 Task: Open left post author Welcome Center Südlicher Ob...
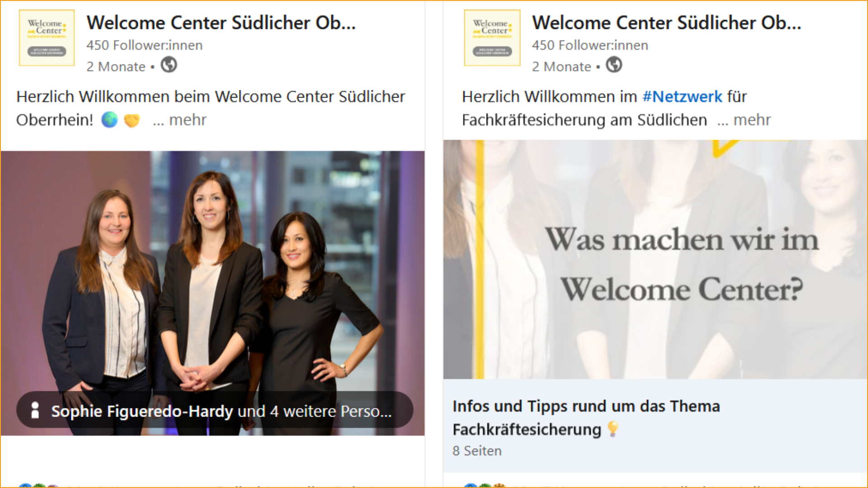[x=221, y=23]
